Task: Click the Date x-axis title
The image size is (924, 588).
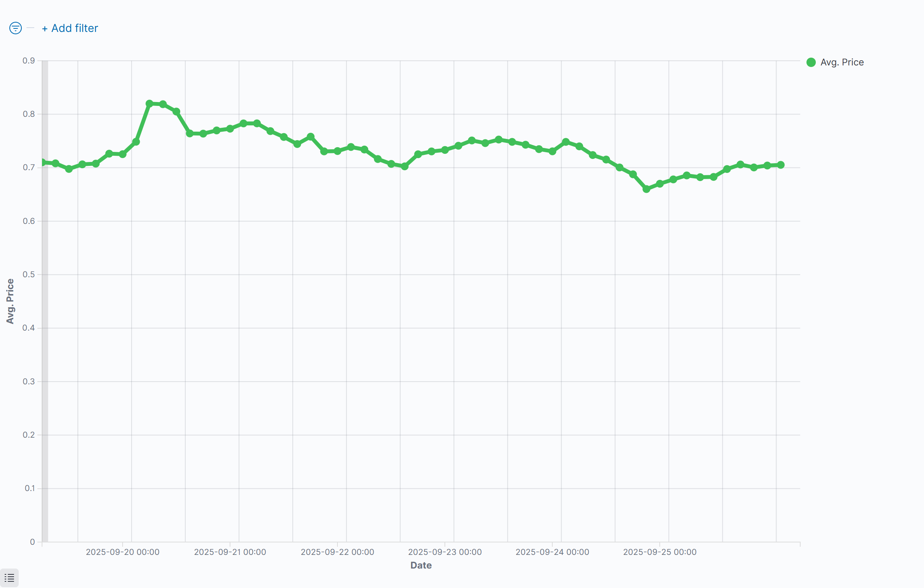Action: [421, 565]
